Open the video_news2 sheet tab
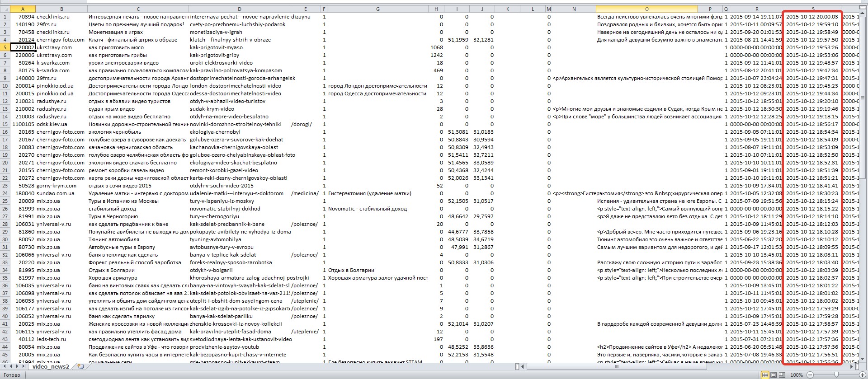Viewport: 868px width, 379px height. 51,367
